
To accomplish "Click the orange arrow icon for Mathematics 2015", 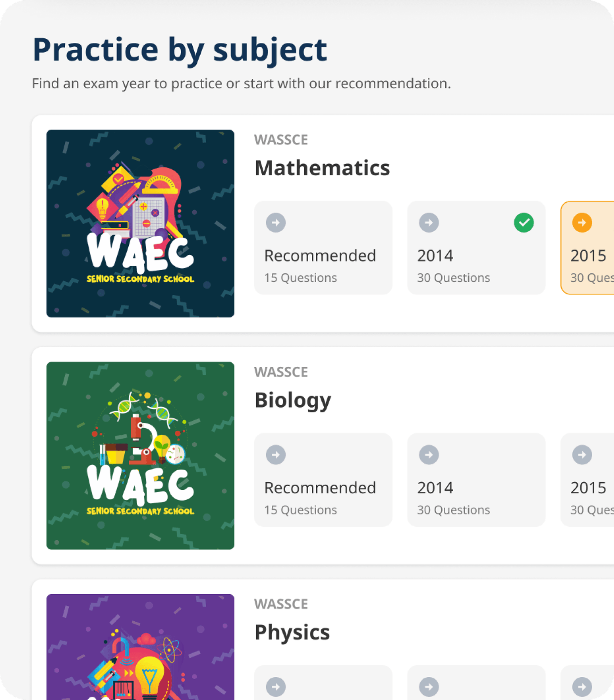I will coord(582,223).
